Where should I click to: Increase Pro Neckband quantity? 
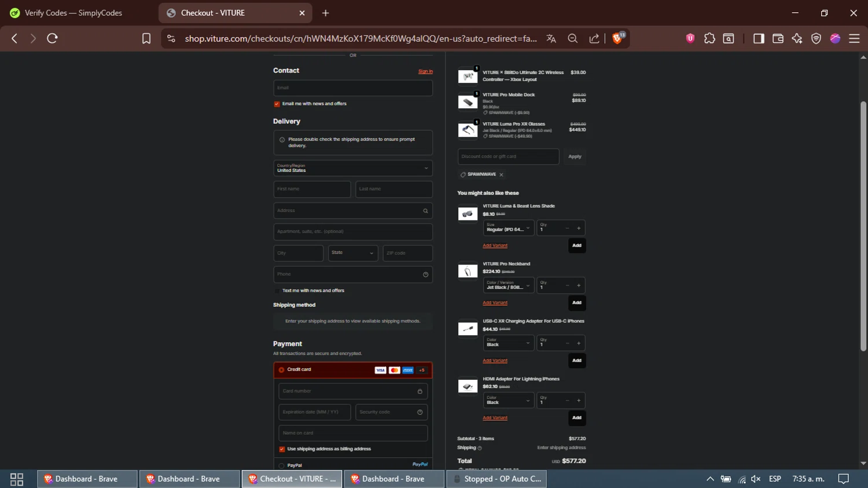[x=579, y=285]
